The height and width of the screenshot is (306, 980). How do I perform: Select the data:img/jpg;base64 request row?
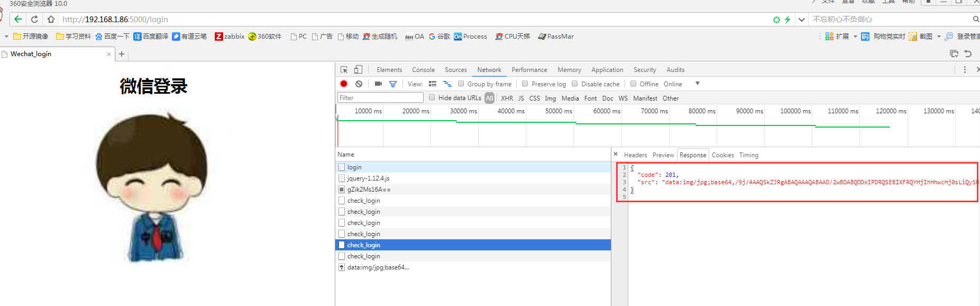click(473, 267)
